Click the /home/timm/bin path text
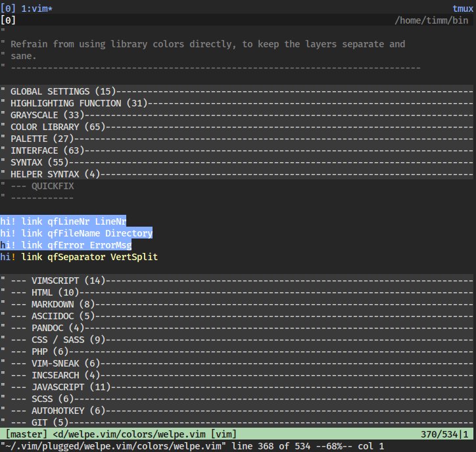This screenshot has height=452, width=476. tap(431, 20)
